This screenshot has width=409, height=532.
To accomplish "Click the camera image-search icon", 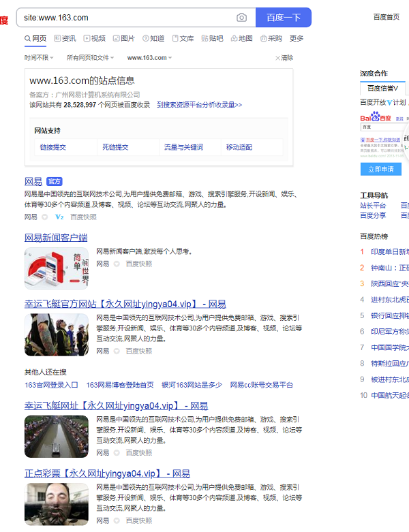I will (241, 17).
